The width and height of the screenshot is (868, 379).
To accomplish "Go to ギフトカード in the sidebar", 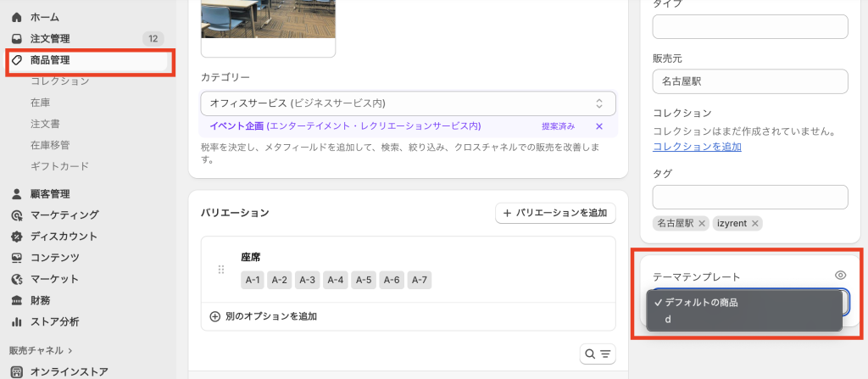I will click(x=59, y=166).
